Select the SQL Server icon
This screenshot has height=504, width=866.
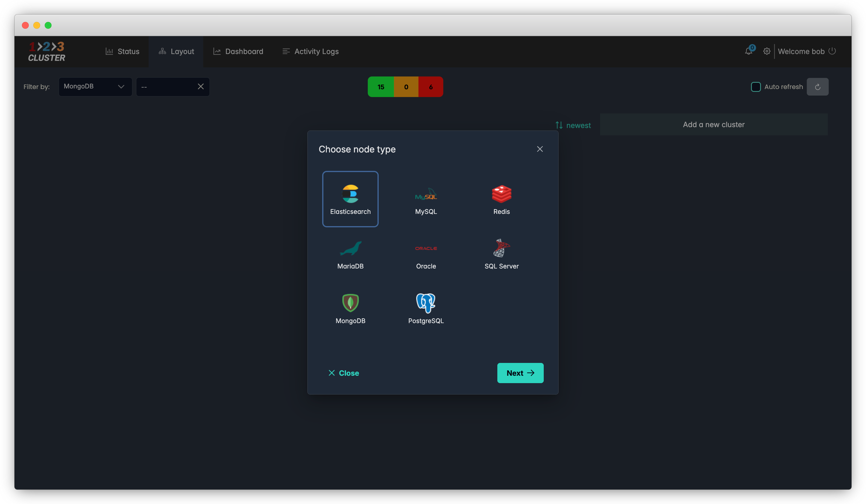pos(501,249)
